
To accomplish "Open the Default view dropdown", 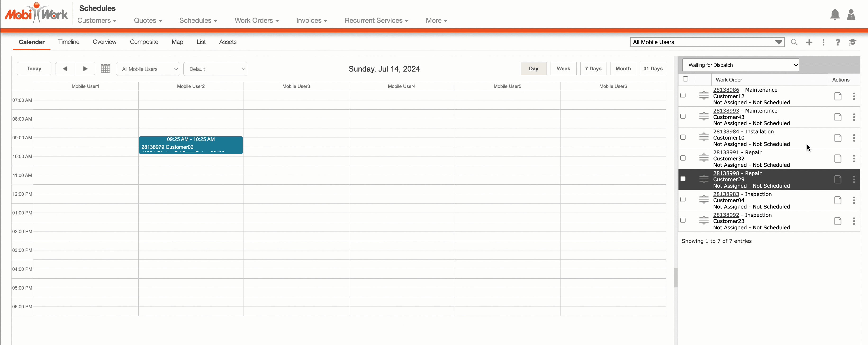I will (215, 69).
